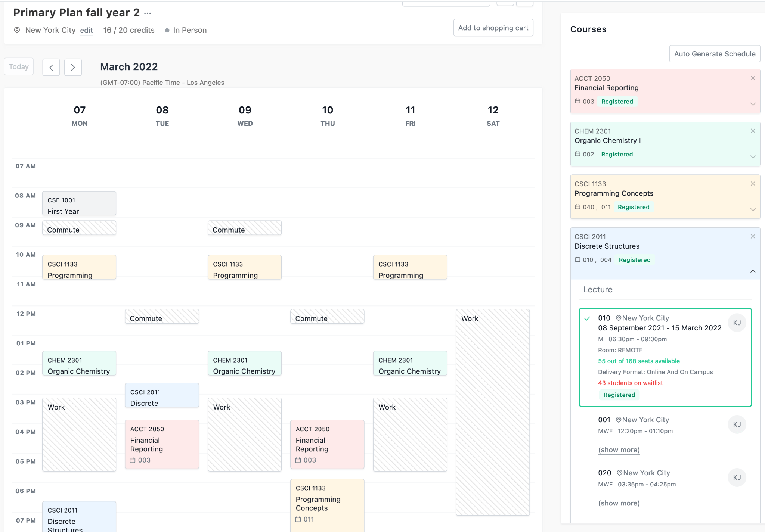
Task: Click the edit link next to New York City
Action: click(x=86, y=31)
